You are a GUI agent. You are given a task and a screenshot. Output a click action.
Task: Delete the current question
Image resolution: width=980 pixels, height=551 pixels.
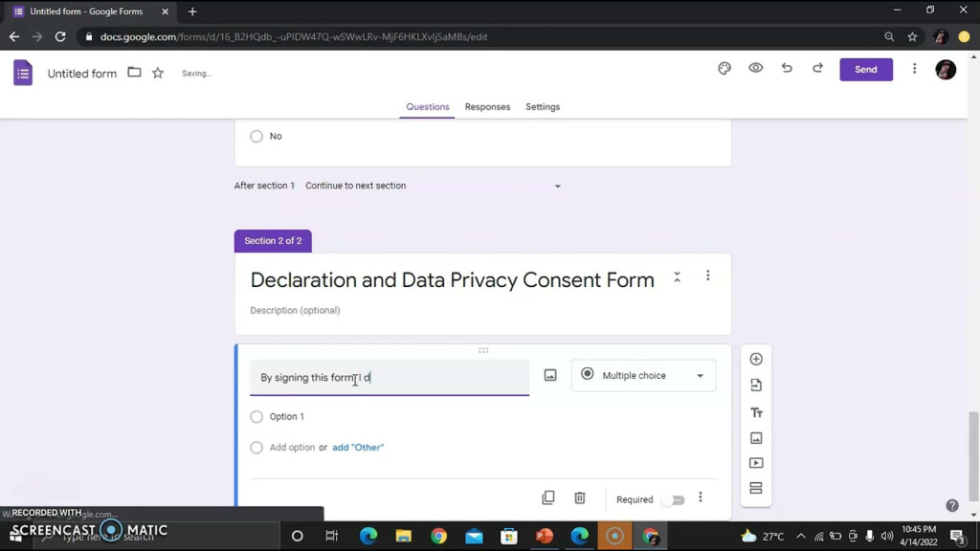click(580, 497)
